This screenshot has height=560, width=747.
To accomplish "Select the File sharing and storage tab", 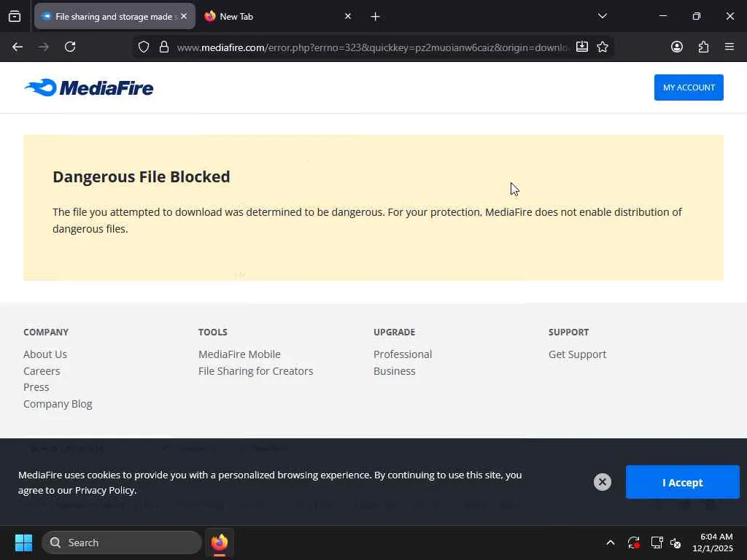I will [115, 16].
